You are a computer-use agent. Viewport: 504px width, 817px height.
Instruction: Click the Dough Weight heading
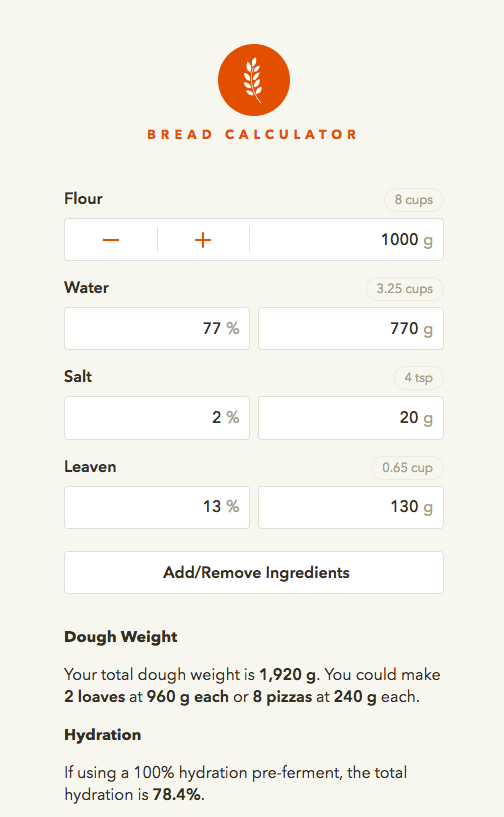(121, 637)
